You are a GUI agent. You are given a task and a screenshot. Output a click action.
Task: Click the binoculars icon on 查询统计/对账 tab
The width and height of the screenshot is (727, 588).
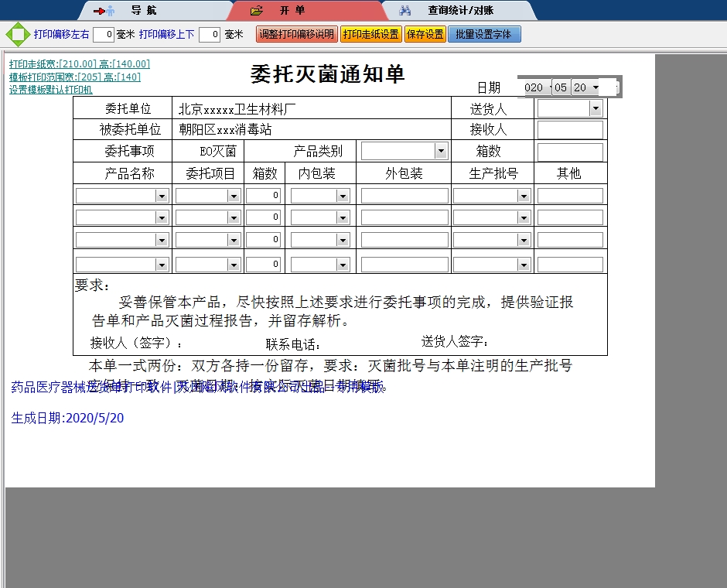point(406,10)
